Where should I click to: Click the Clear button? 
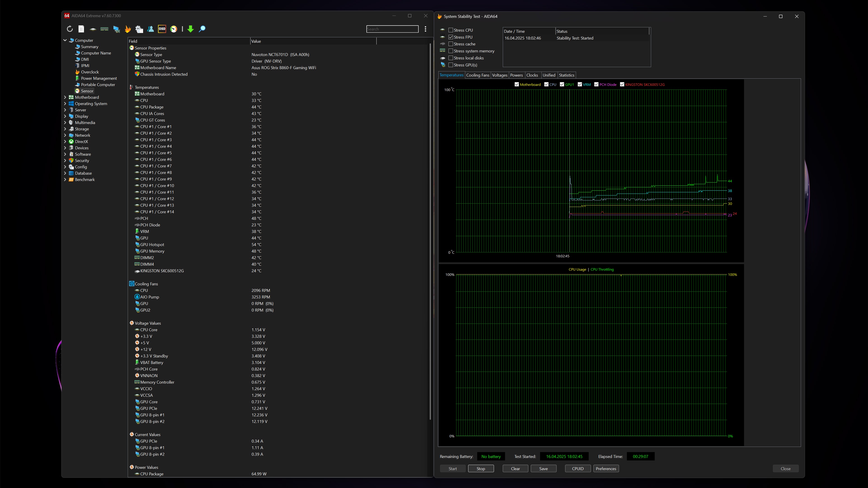coord(515,469)
